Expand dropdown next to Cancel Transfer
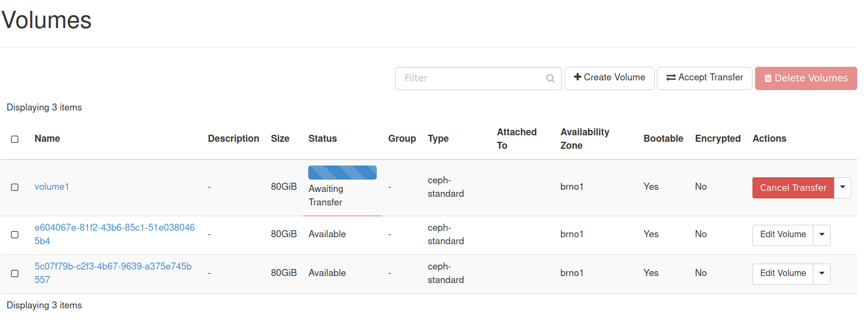Image resolution: width=868 pixels, height=324 pixels. pos(843,188)
